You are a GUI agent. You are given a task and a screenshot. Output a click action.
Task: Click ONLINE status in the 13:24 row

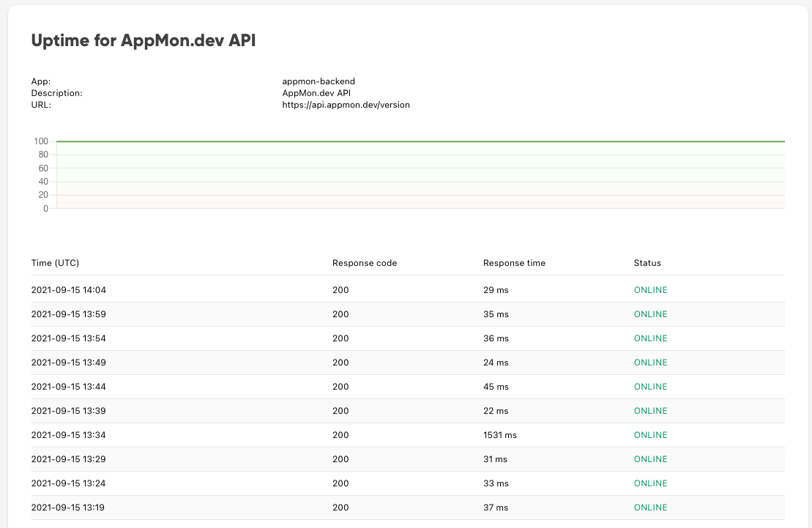coord(650,483)
